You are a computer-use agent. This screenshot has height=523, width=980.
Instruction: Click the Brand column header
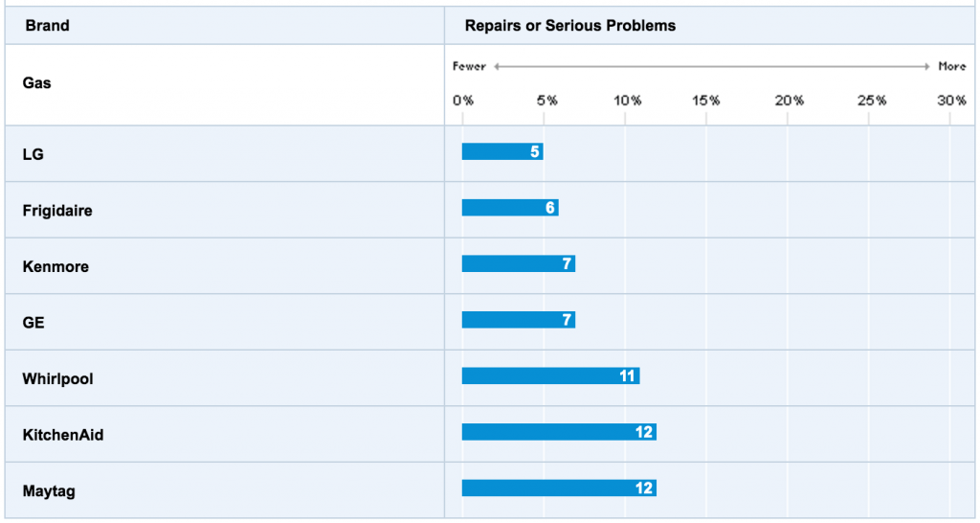[x=47, y=26]
